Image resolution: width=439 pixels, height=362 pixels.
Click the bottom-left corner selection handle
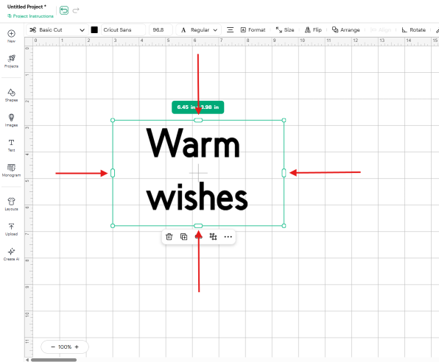point(113,226)
